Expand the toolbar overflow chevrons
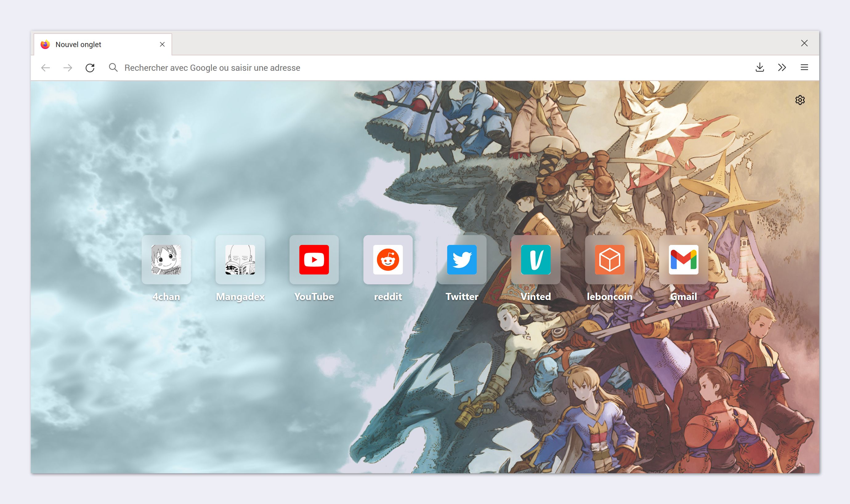Screen dimensions: 850x504 coord(782,67)
